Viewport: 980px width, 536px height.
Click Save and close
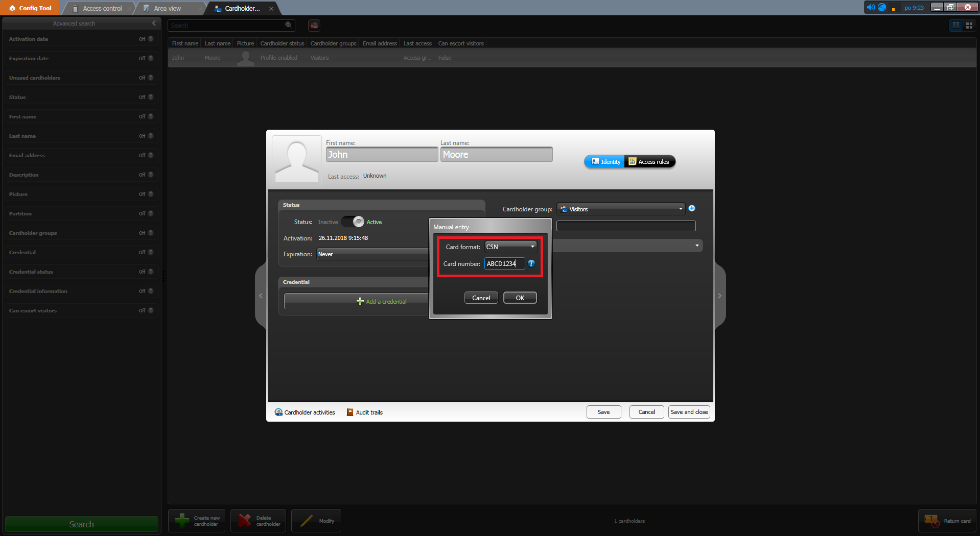click(689, 412)
